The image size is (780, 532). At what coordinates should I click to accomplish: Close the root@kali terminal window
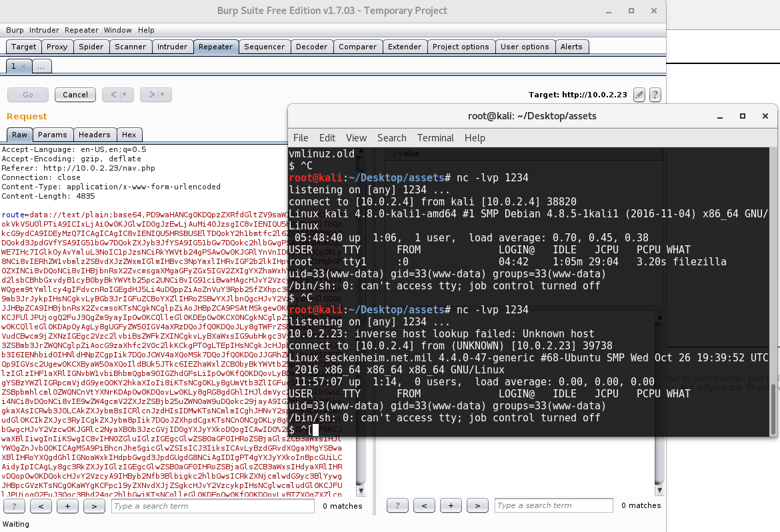pyautogui.click(x=765, y=116)
